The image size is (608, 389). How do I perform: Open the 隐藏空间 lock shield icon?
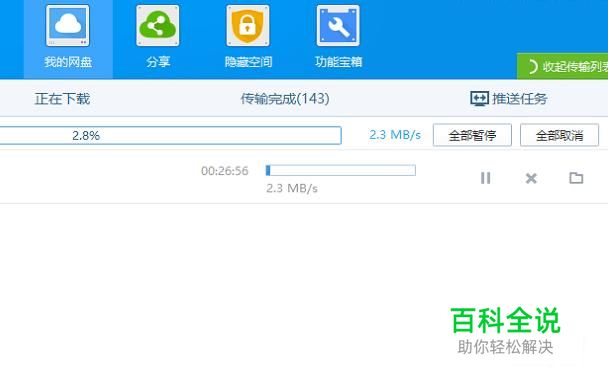coord(248,26)
